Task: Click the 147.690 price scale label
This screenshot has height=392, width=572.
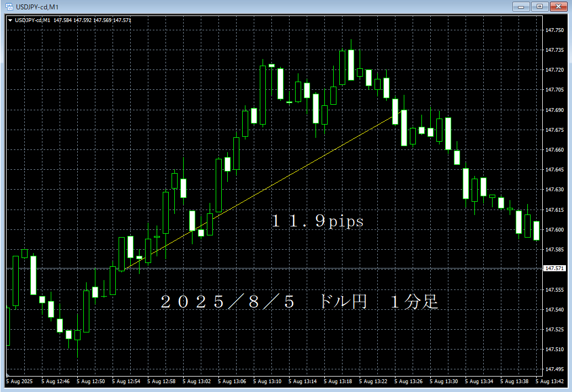Action: [554, 110]
